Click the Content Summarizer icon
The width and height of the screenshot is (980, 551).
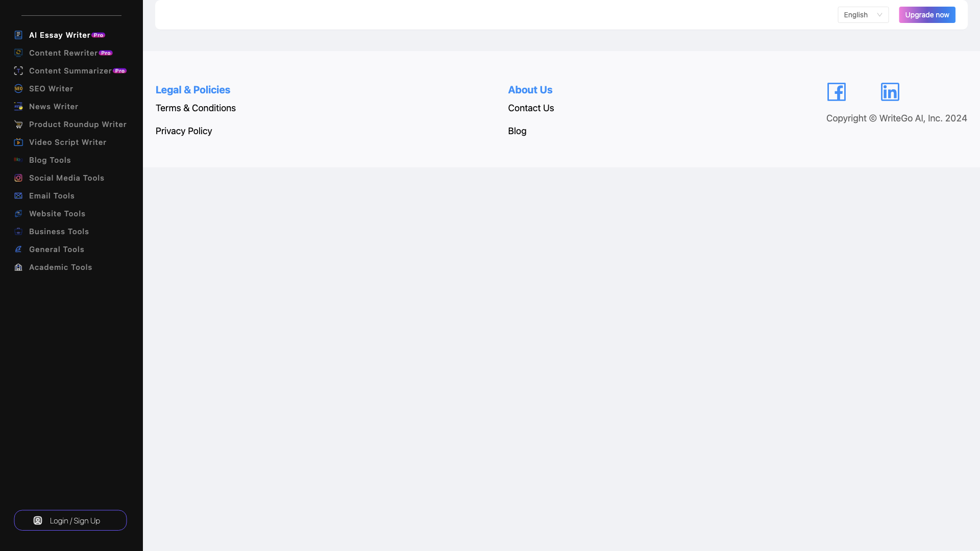18,70
